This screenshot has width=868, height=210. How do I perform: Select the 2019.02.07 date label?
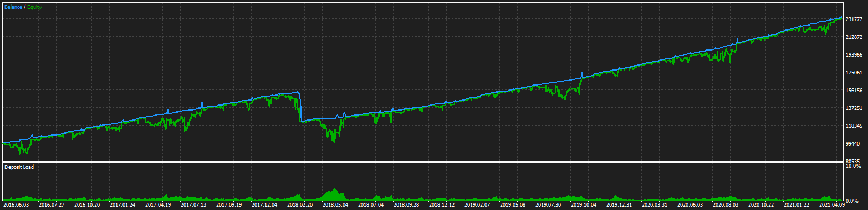pyautogui.click(x=478, y=205)
